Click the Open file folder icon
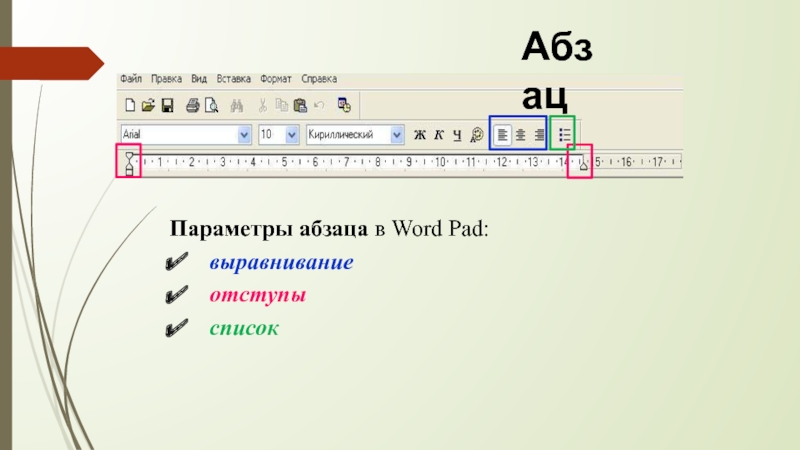The image size is (800, 450). (x=148, y=104)
